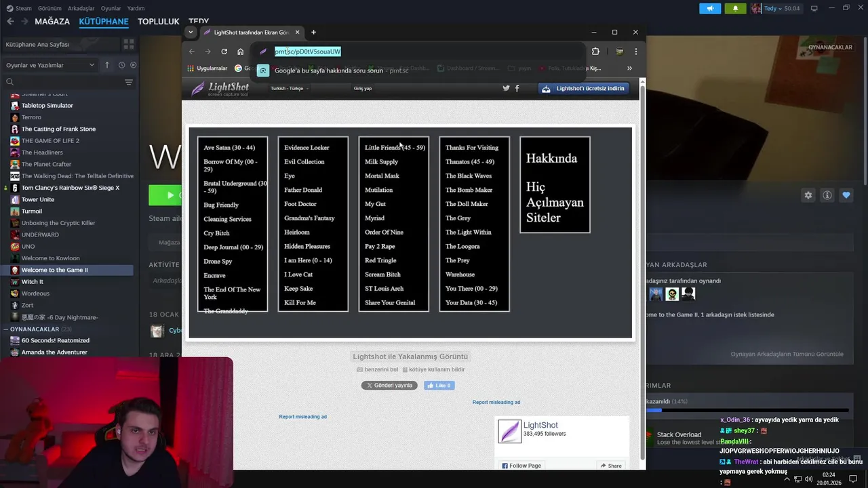Open browser tab search chevron

(191, 32)
